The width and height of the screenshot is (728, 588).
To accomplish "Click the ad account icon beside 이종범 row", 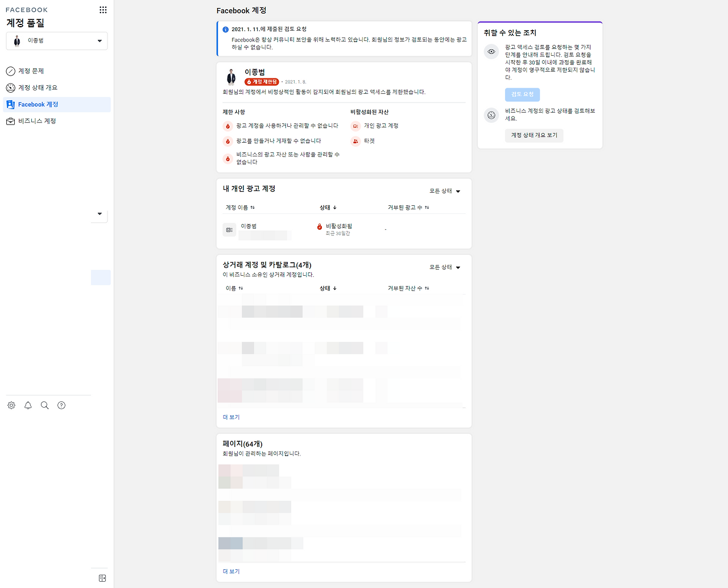I will (x=229, y=230).
